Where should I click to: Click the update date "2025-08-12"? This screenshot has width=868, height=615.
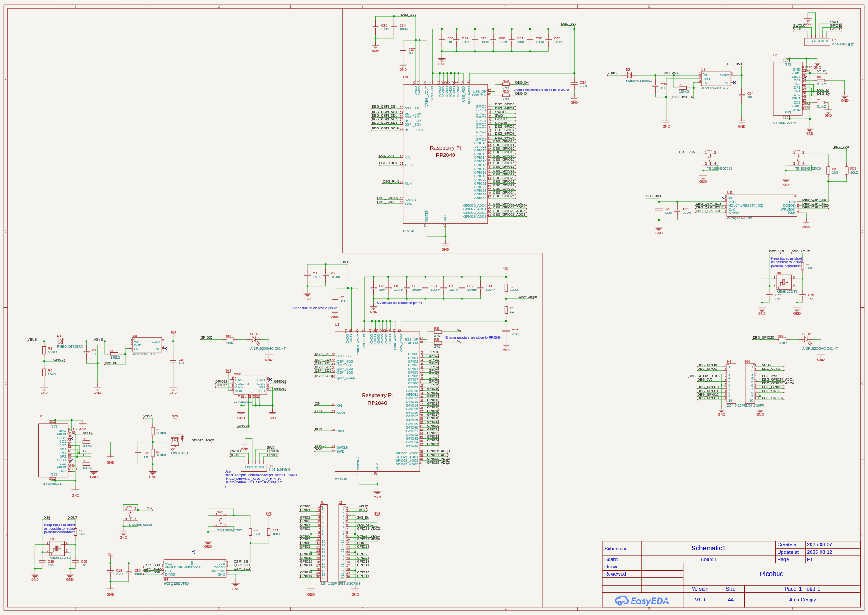click(x=819, y=552)
